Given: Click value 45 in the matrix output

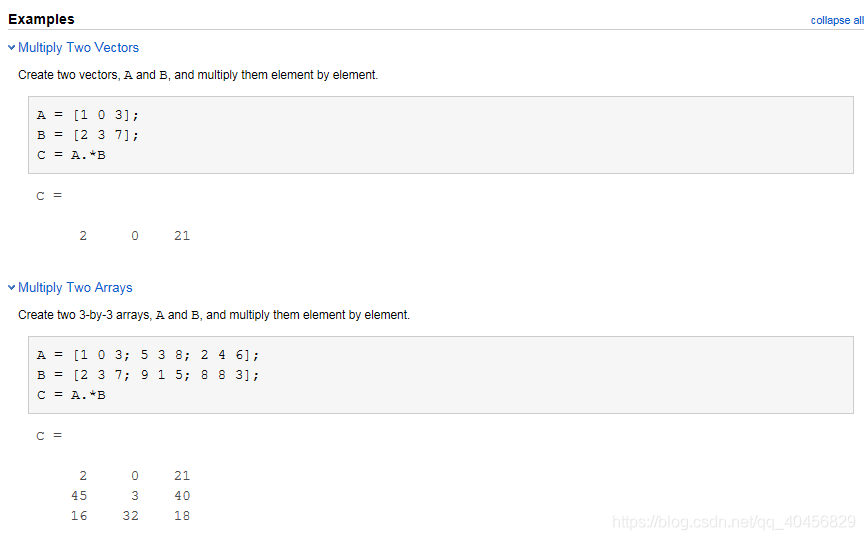Looking at the screenshot, I should click(x=79, y=496).
